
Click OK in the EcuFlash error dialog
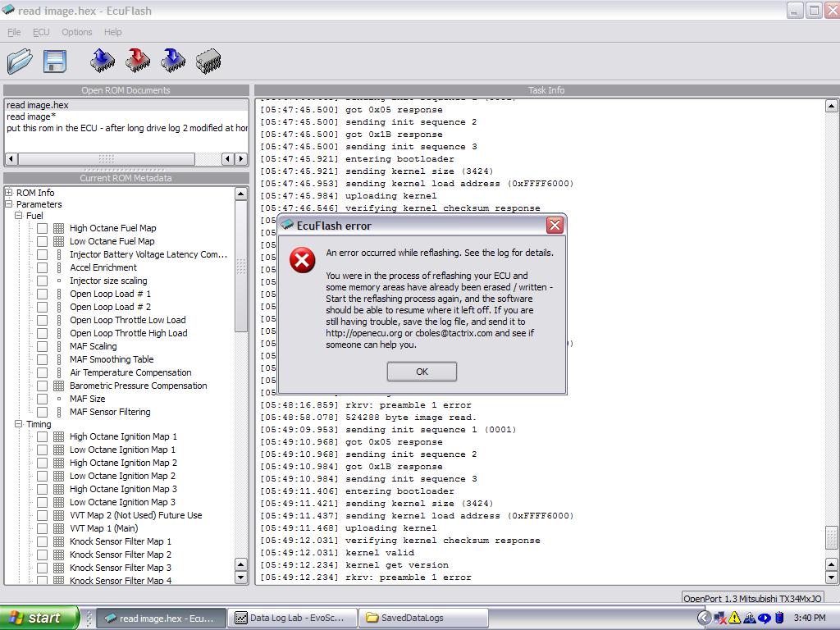[x=422, y=372]
